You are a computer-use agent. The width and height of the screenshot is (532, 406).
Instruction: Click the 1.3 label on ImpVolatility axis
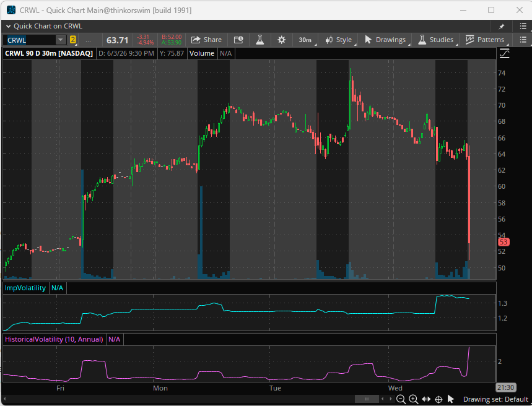coord(502,303)
